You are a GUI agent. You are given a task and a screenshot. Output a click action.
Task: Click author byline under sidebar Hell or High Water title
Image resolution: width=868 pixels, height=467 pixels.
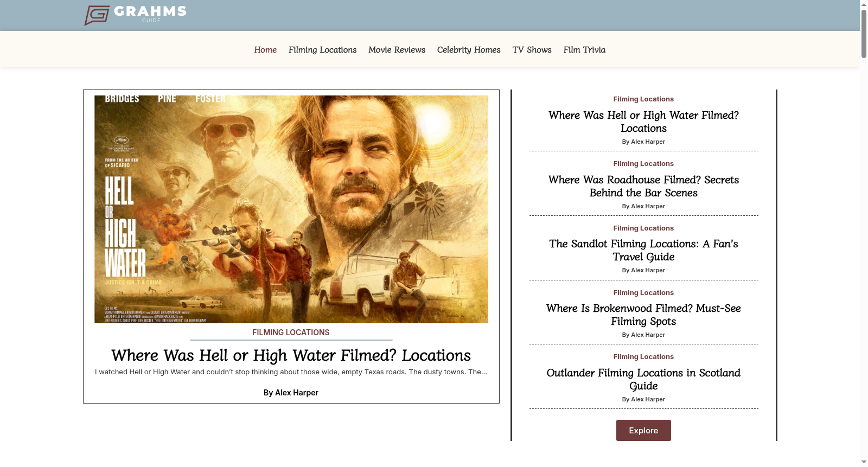coord(643,142)
